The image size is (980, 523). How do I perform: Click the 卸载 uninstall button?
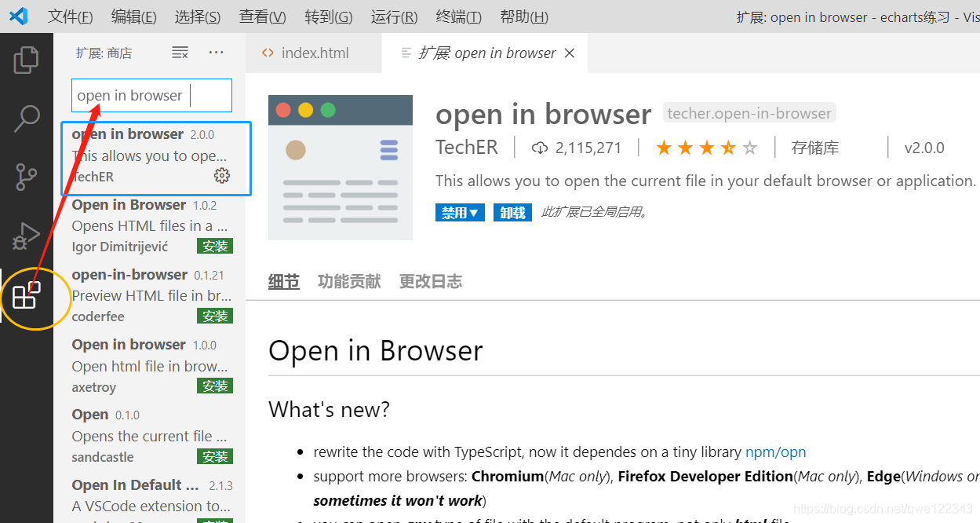click(512, 213)
